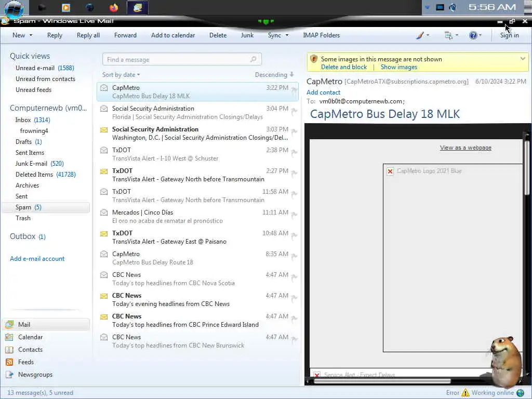532x399 pixels.
Task: Collapse the image warning bar chevron
Action: coord(523,59)
